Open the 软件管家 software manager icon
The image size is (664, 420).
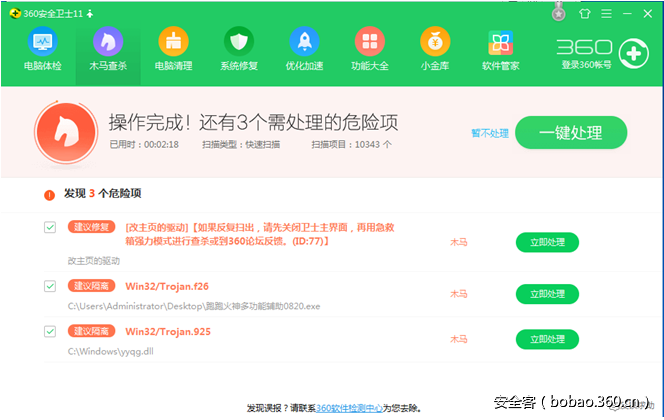(x=499, y=43)
